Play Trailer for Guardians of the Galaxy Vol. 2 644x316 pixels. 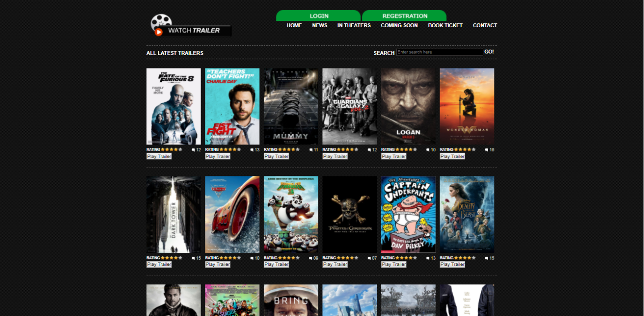[335, 157]
